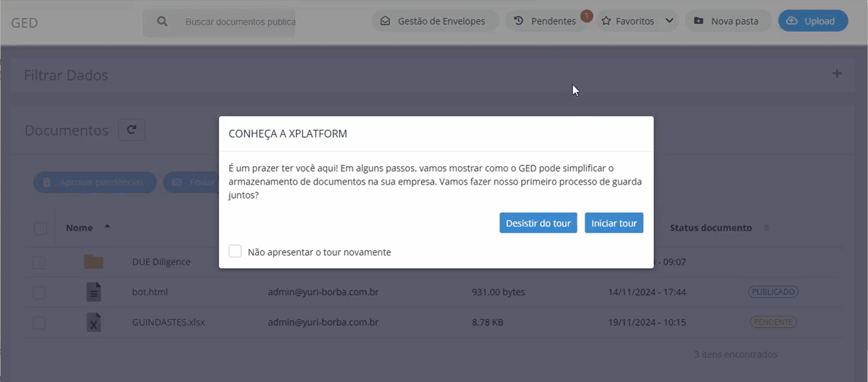Viewport: 868px width, 382px height.
Task: Click the 14/11/2024 - 17:44 date cell
Action: click(647, 292)
